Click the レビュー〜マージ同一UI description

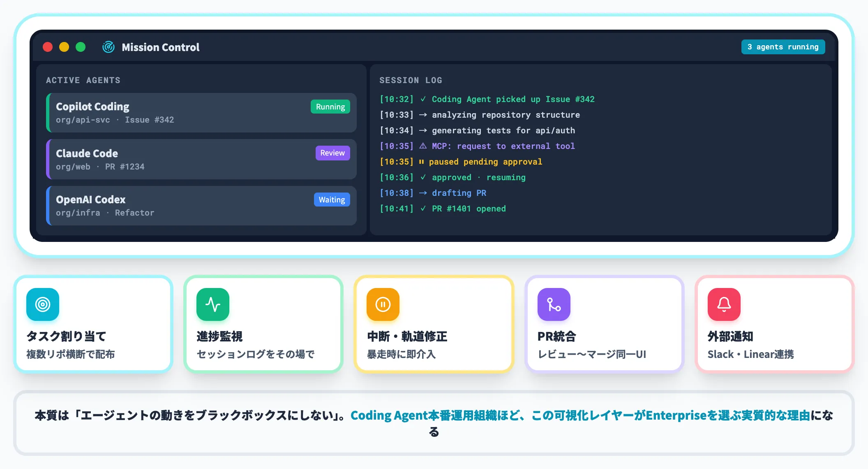coord(592,354)
